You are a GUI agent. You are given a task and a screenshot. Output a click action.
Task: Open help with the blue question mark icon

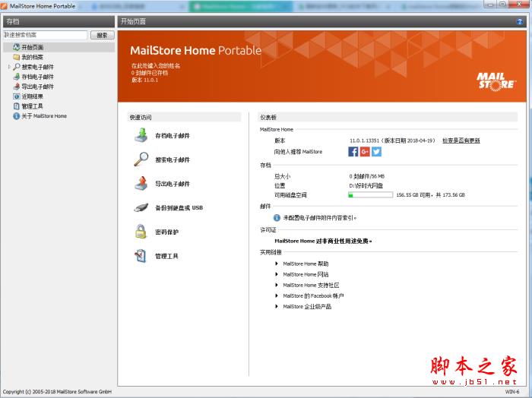point(519,21)
